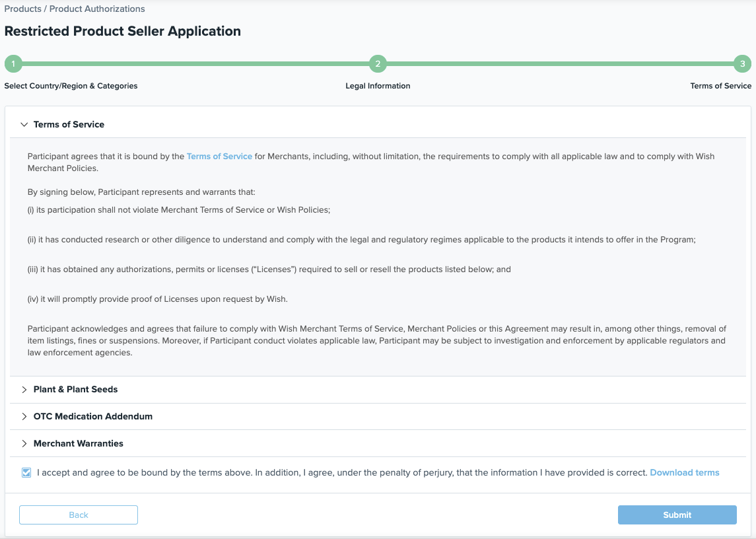
Task: Open Product Authorizations breadcrumb
Action: pos(97,9)
